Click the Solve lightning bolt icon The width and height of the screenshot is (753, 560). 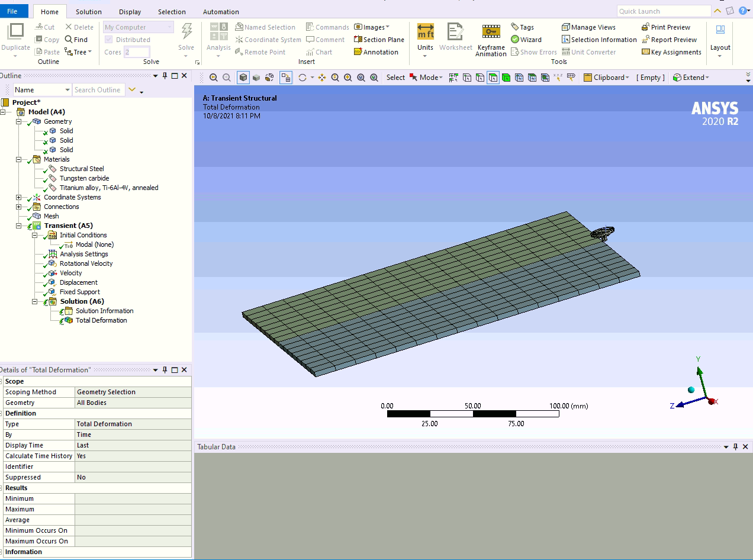(x=186, y=31)
